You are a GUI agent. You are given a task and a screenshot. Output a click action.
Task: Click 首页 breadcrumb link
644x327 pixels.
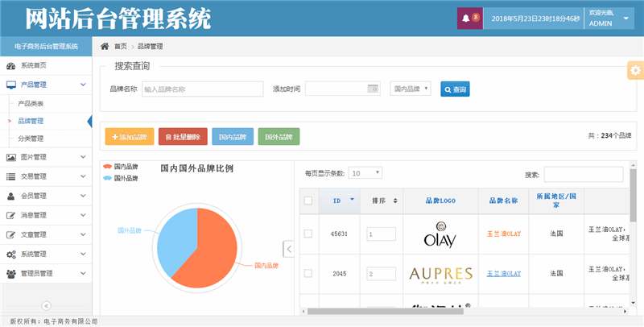(x=120, y=46)
